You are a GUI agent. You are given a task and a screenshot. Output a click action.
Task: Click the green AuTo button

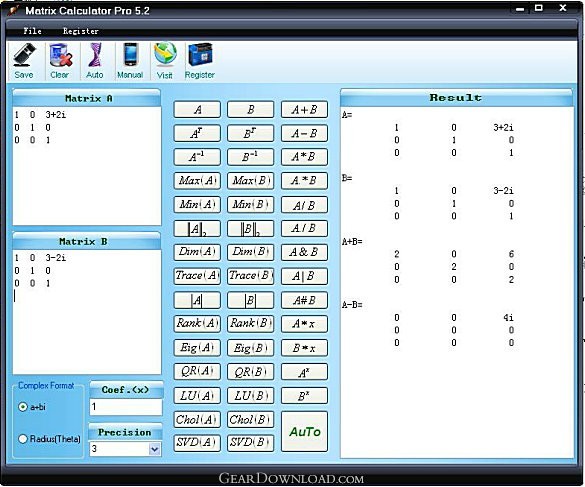[x=304, y=432]
